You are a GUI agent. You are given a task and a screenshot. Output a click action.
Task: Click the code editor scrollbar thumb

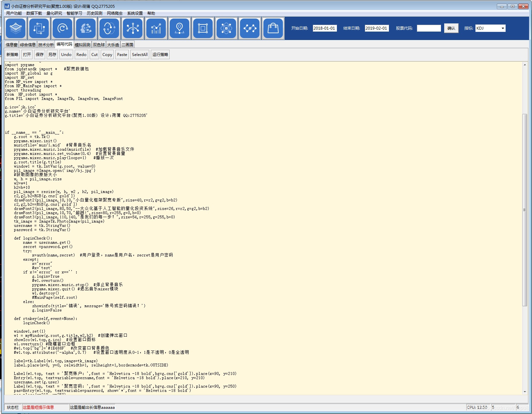click(525, 210)
